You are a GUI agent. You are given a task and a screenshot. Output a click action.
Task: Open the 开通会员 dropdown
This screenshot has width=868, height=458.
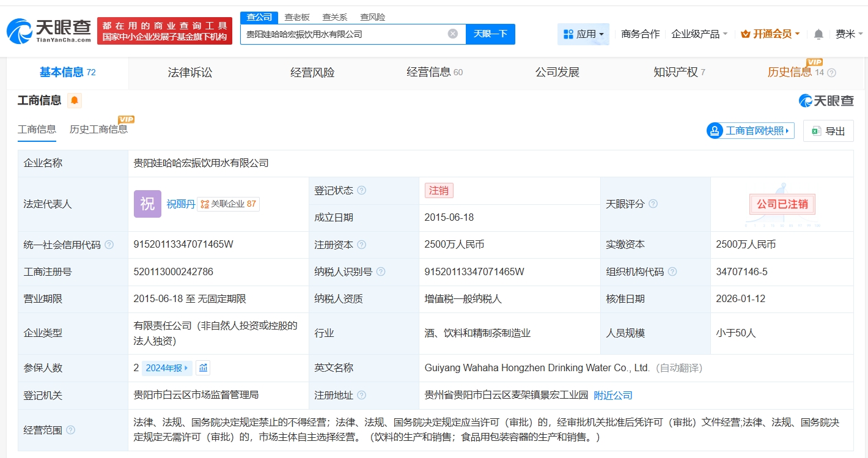770,34
